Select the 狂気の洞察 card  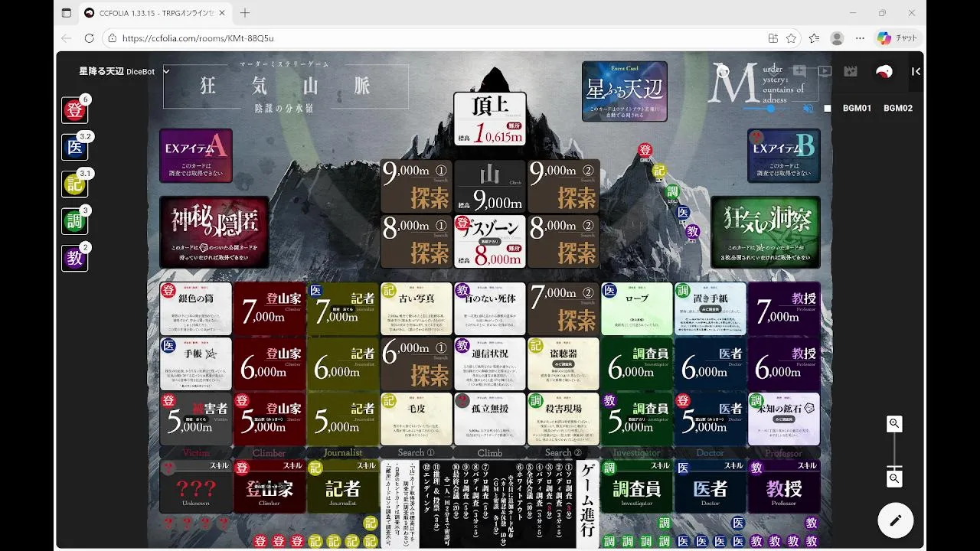pos(766,232)
